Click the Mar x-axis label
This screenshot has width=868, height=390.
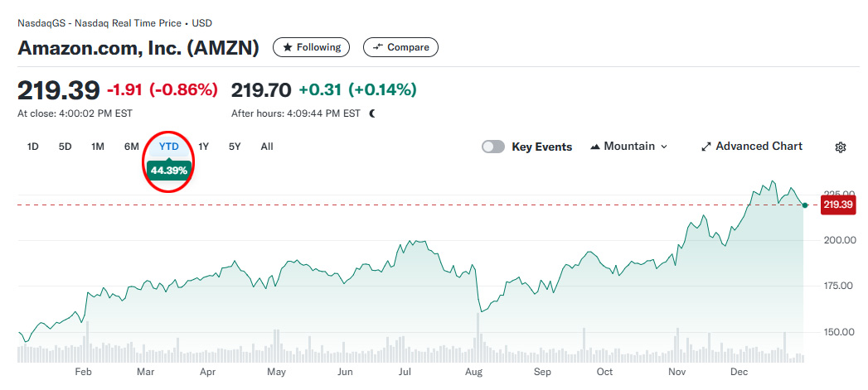[146, 373]
